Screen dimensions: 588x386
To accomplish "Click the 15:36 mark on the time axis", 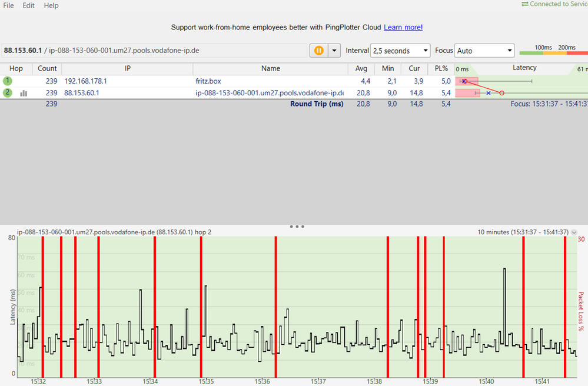I will [262, 381].
